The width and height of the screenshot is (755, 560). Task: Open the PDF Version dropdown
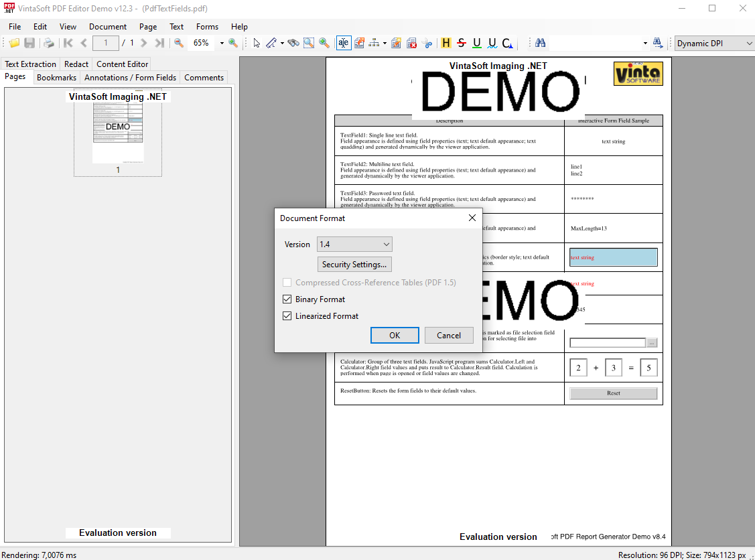pos(354,244)
